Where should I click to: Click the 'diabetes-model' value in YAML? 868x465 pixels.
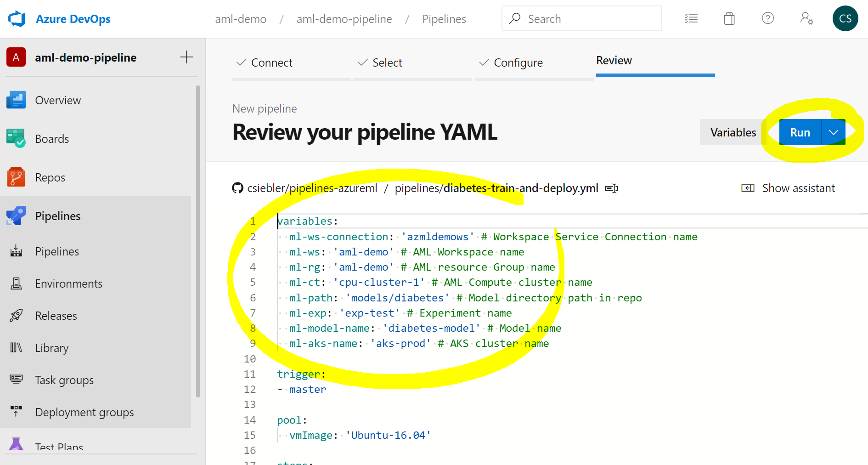432,328
